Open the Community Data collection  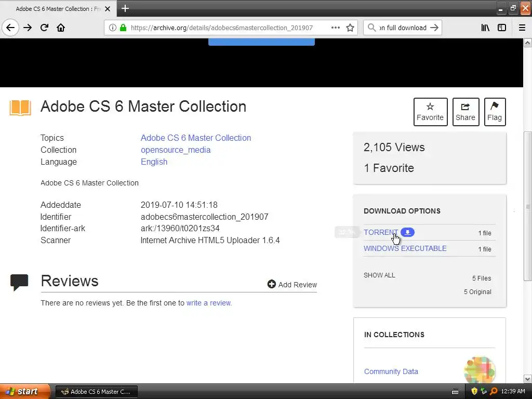click(x=391, y=371)
